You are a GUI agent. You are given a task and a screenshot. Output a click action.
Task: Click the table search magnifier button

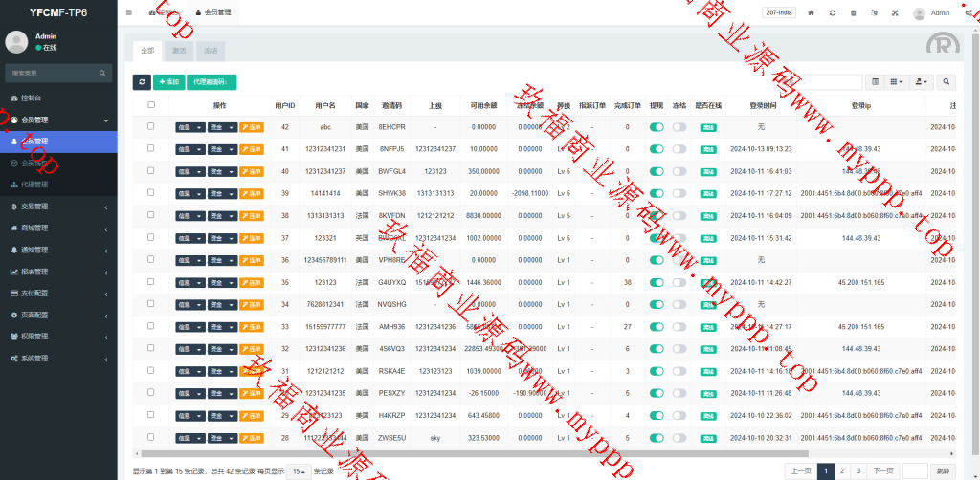[946, 83]
